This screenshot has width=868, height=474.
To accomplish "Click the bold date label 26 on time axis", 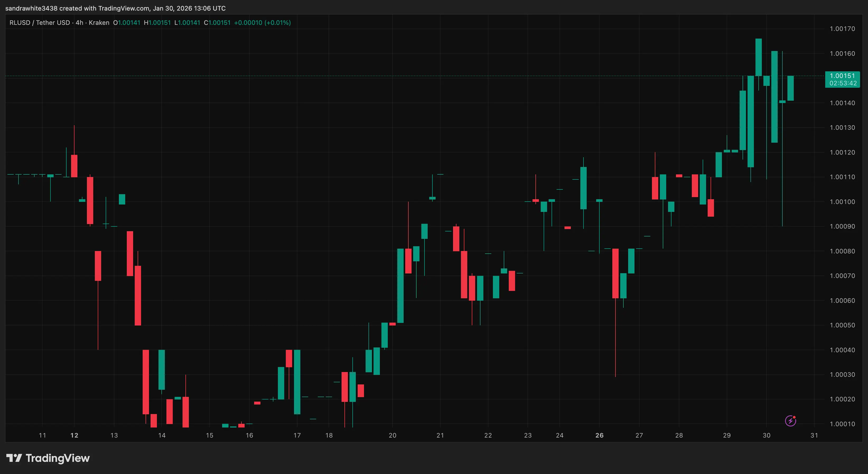I will 599,435.
